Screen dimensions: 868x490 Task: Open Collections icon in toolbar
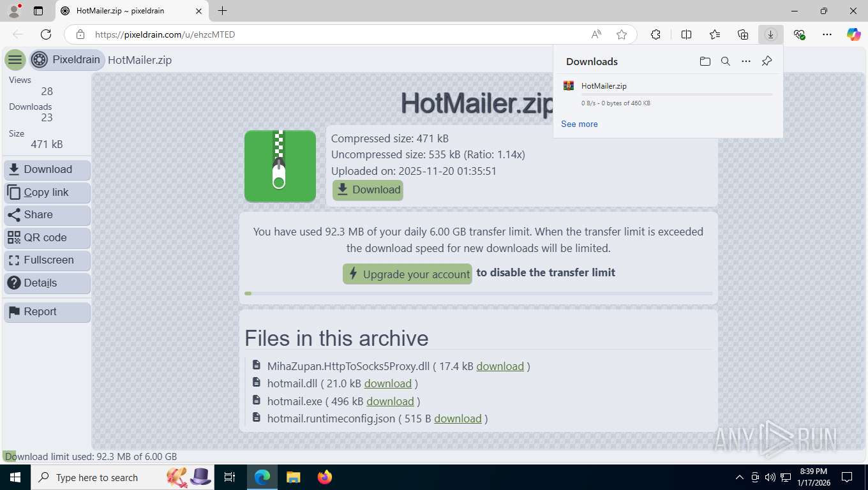(x=742, y=34)
